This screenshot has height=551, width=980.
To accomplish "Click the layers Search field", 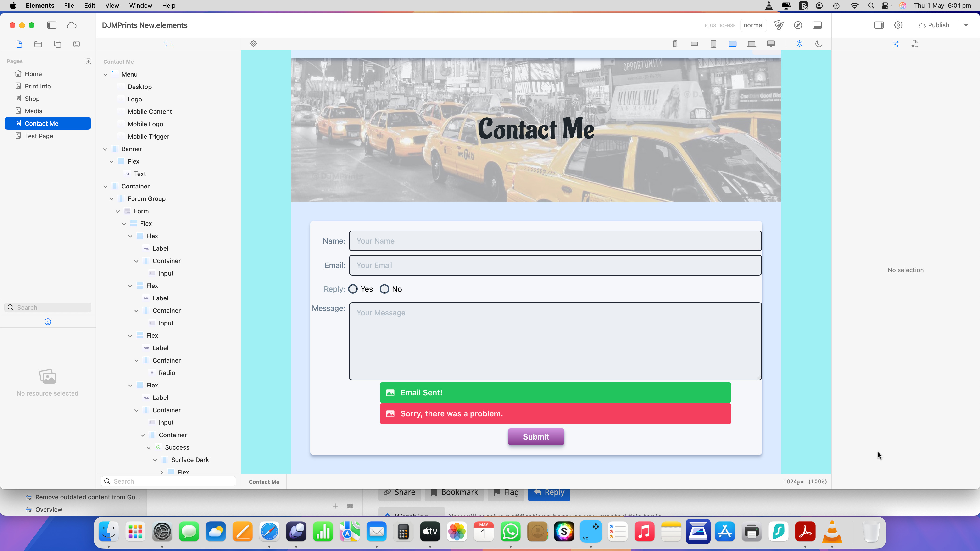I will (168, 481).
